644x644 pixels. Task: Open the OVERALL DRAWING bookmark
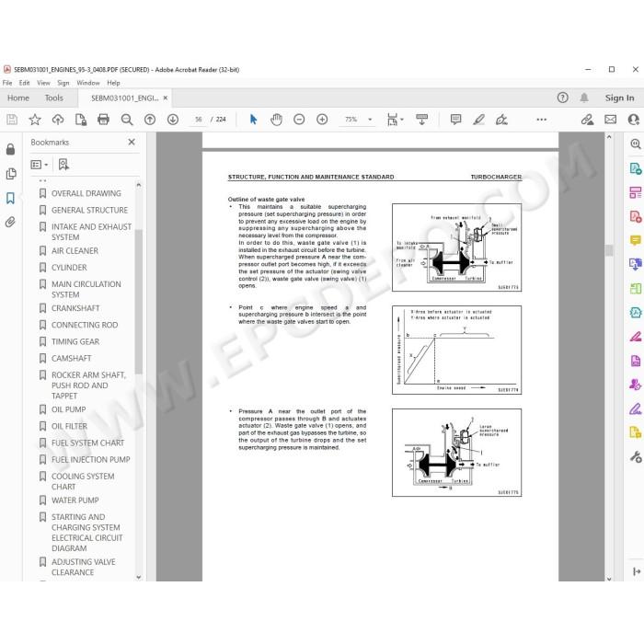(x=86, y=193)
